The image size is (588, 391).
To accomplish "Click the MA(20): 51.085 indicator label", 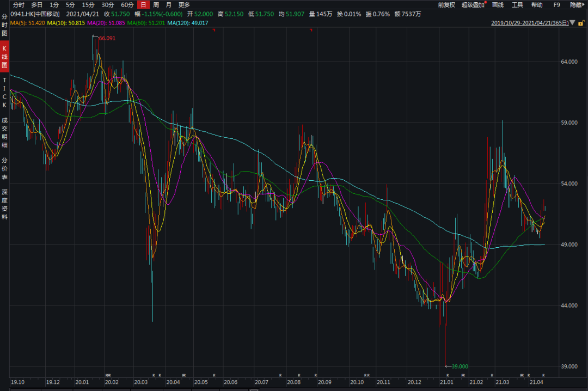I will 106,23.
